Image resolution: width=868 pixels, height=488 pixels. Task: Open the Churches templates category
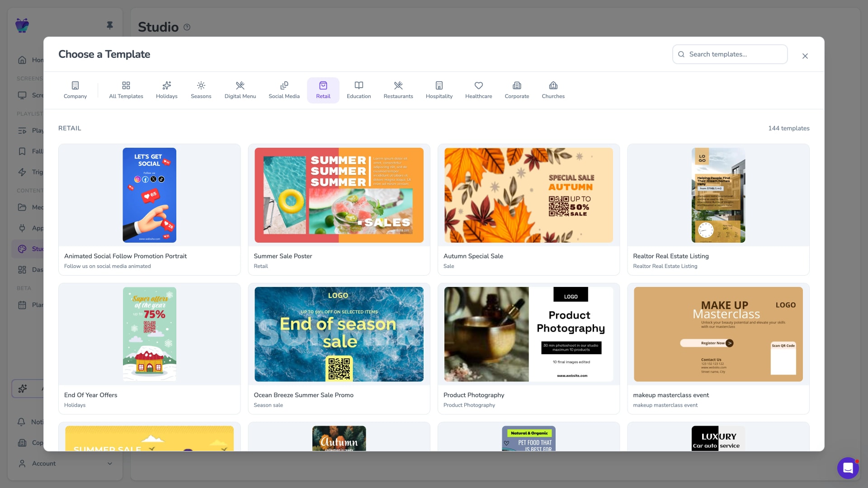pos(553,90)
